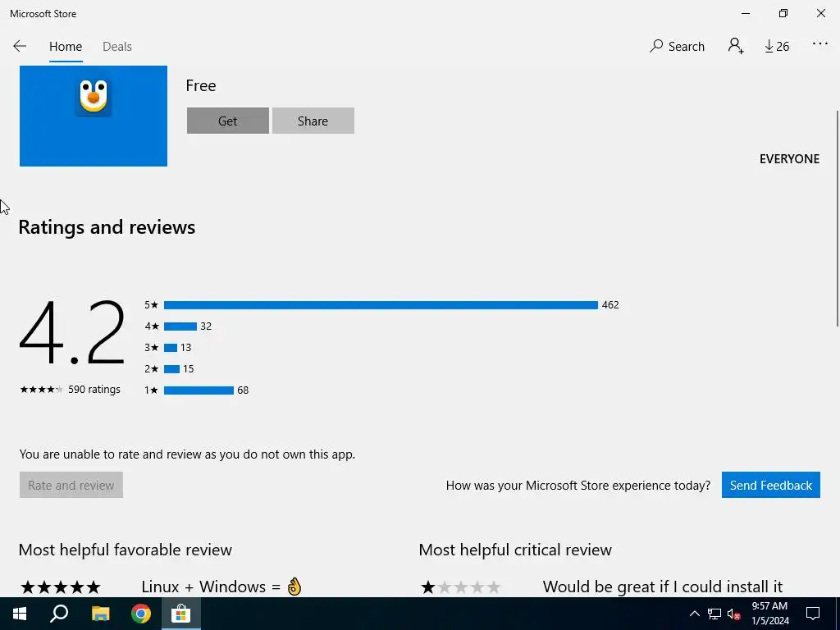840x630 pixels.
Task: Click the Send Feedback button
Action: click(x=771, y=485)
